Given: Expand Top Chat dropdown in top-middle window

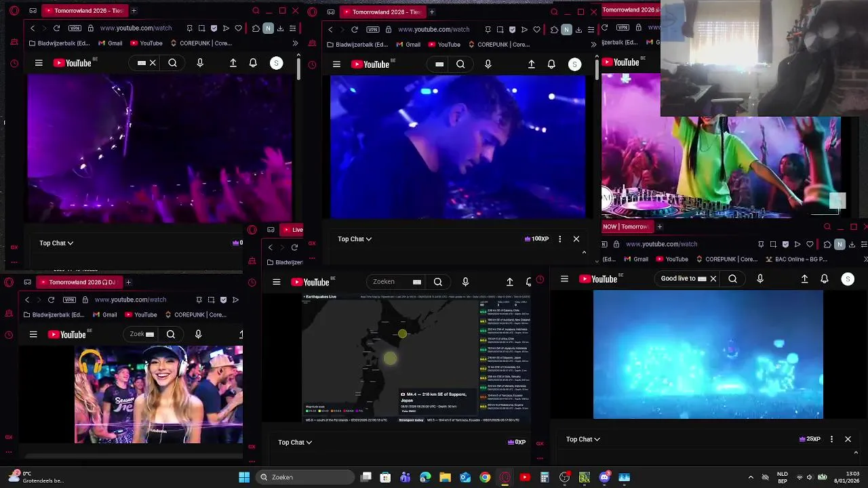Looking at the screenshot, I should [x=355, y=239].
